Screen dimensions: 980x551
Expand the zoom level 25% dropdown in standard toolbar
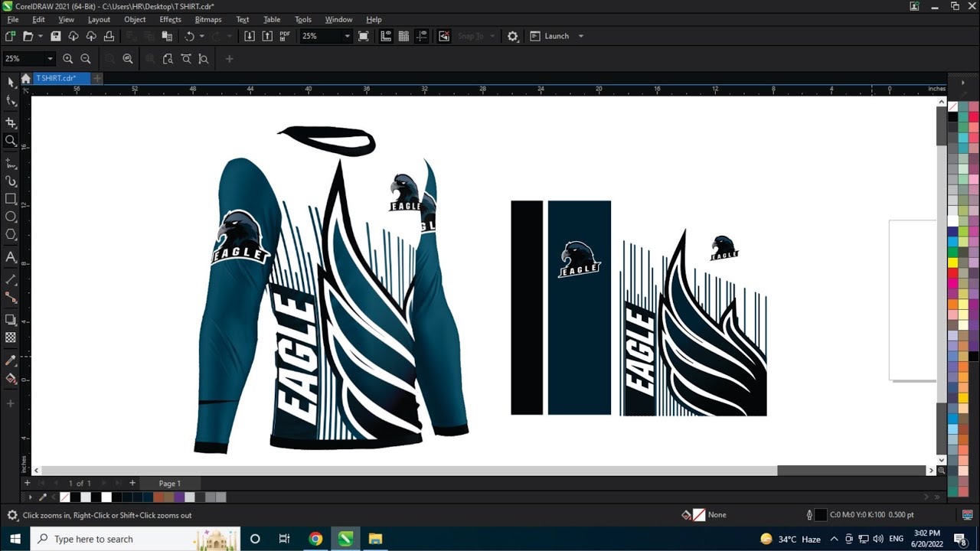coord(347,36)
